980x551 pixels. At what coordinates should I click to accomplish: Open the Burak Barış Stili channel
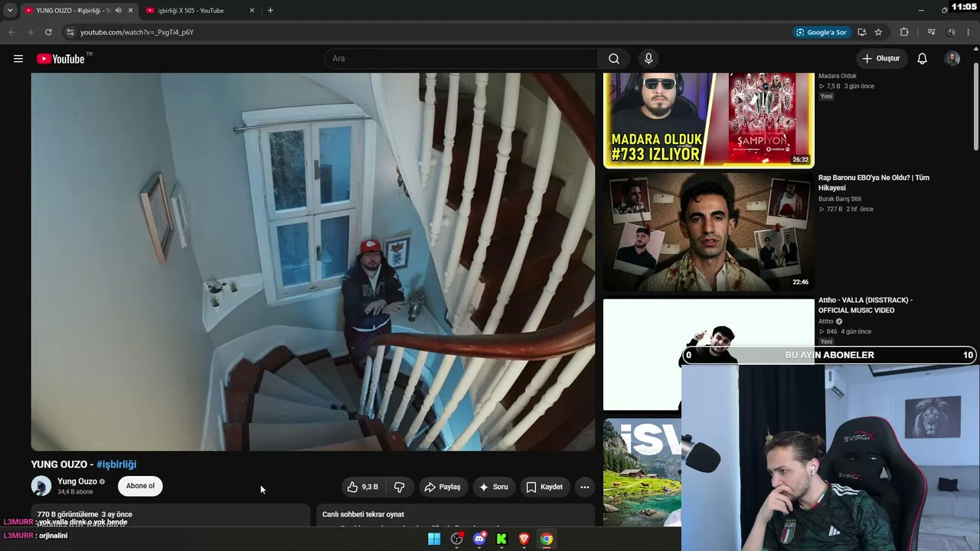pyautogui.click(x=840, y=199)
